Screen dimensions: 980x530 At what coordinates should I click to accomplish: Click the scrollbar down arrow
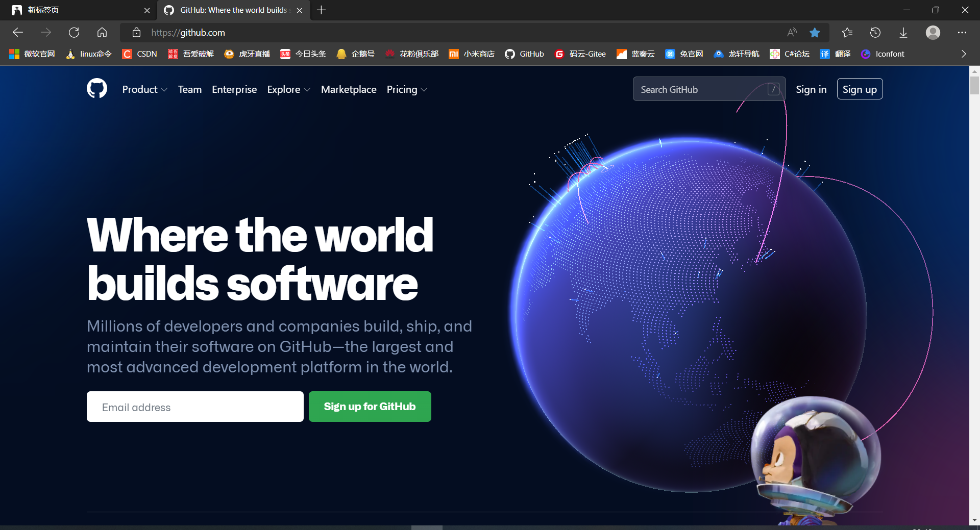pos(974,520)
